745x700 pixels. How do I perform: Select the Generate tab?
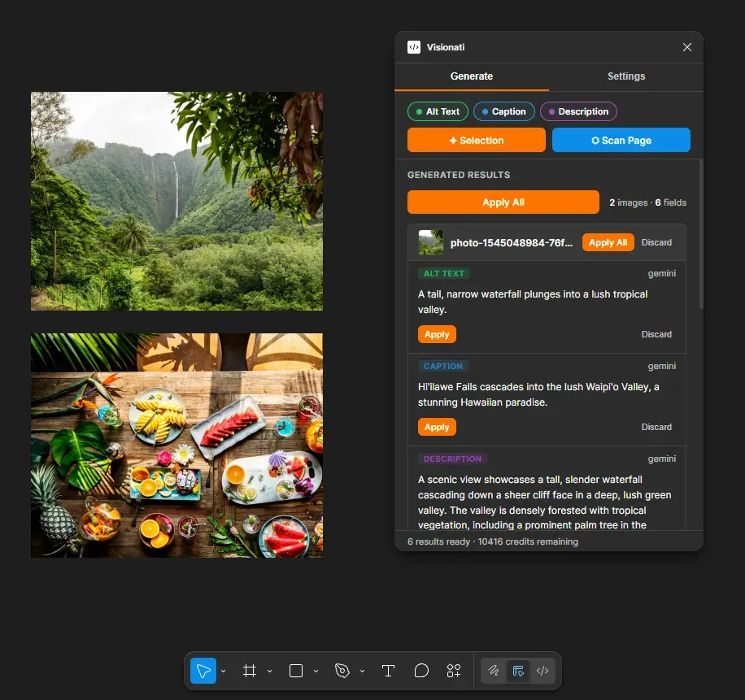472,76
